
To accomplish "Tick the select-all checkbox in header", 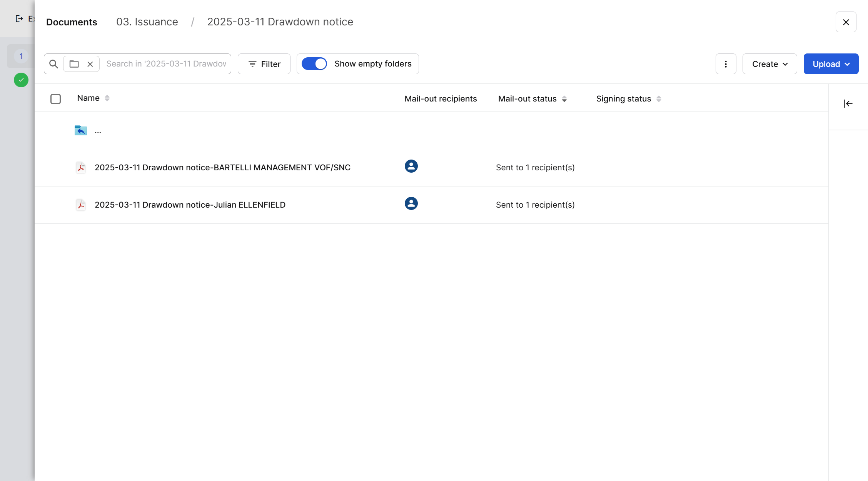I will coord(55,99).
